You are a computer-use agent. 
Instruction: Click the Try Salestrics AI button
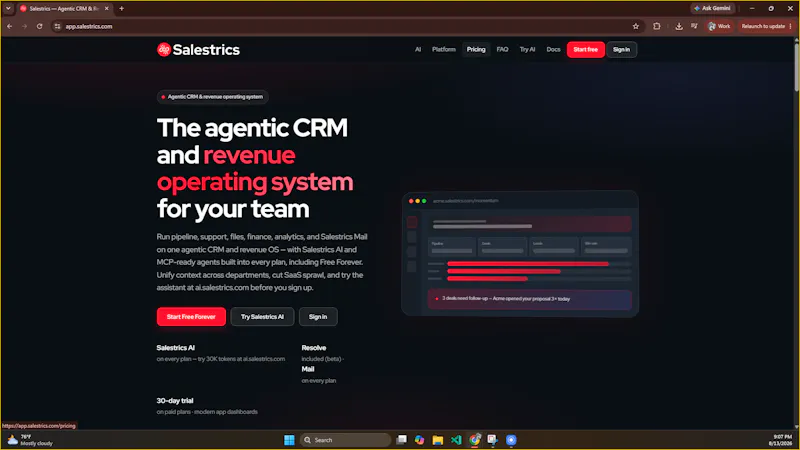point(262,317)
